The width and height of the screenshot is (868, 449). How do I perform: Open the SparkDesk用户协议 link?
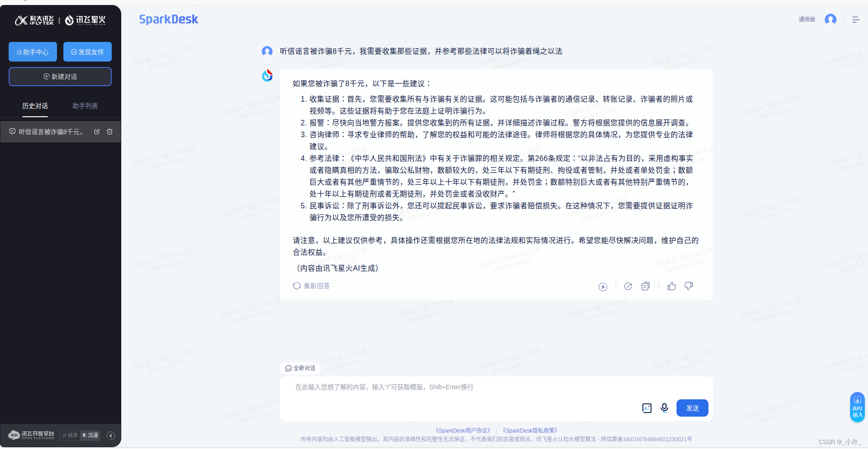point(463,430)
